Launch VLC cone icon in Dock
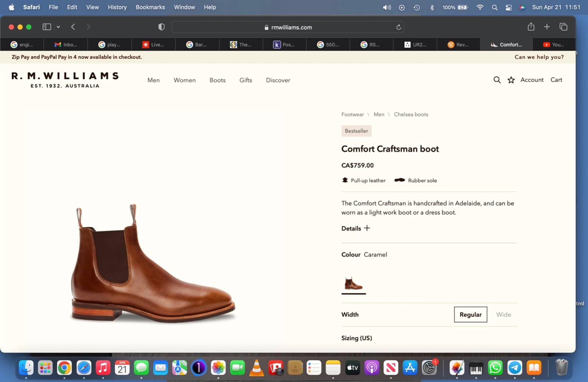Image resolution: width=588 pixels, height=382 pixels. pos(257,368)
